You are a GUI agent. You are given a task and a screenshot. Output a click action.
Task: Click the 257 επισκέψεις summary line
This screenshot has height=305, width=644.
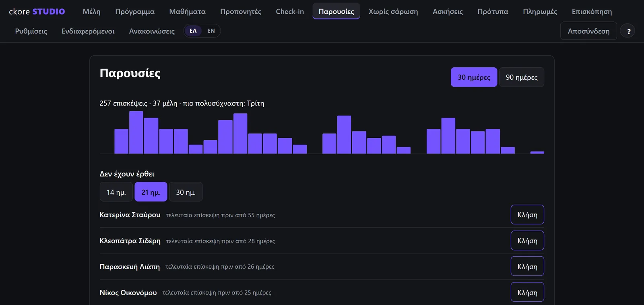click(182, 103)
